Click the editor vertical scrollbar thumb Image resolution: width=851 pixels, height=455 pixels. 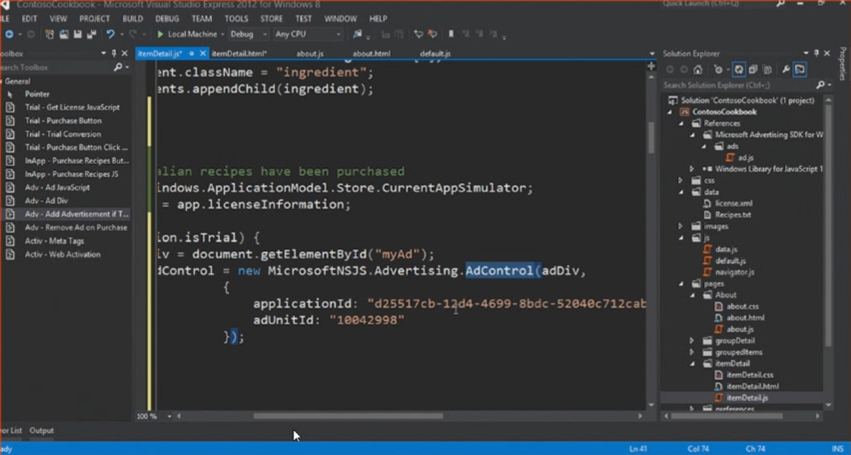tap(651, 138)
